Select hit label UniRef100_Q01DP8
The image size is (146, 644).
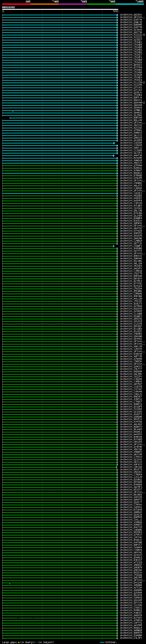coord(131,140)
